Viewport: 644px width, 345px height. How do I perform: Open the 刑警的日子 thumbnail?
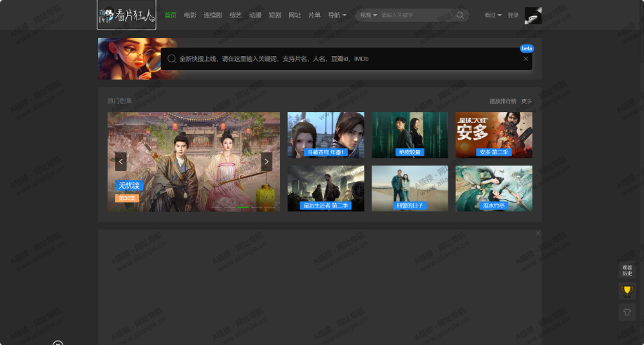pyautogui.click(x=410, y=189)
